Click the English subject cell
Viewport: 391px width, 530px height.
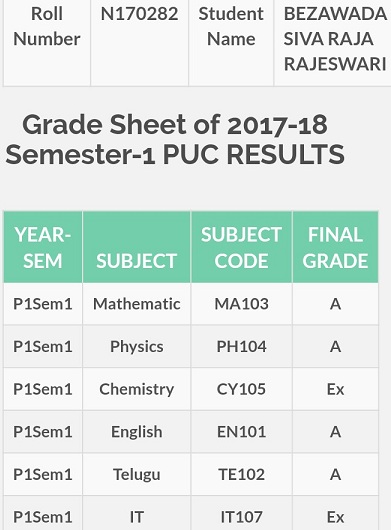pyautogui.click(x=137, y=432)
